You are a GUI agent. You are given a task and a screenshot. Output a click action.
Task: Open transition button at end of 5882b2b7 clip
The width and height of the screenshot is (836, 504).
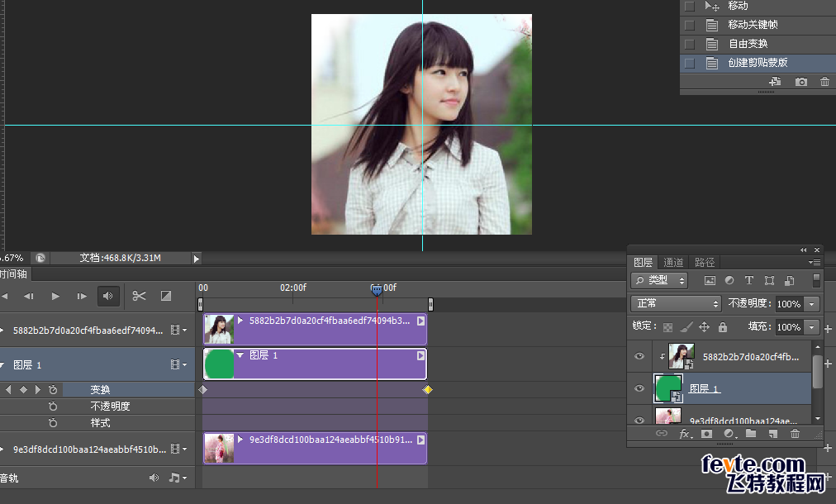(421, 321)
